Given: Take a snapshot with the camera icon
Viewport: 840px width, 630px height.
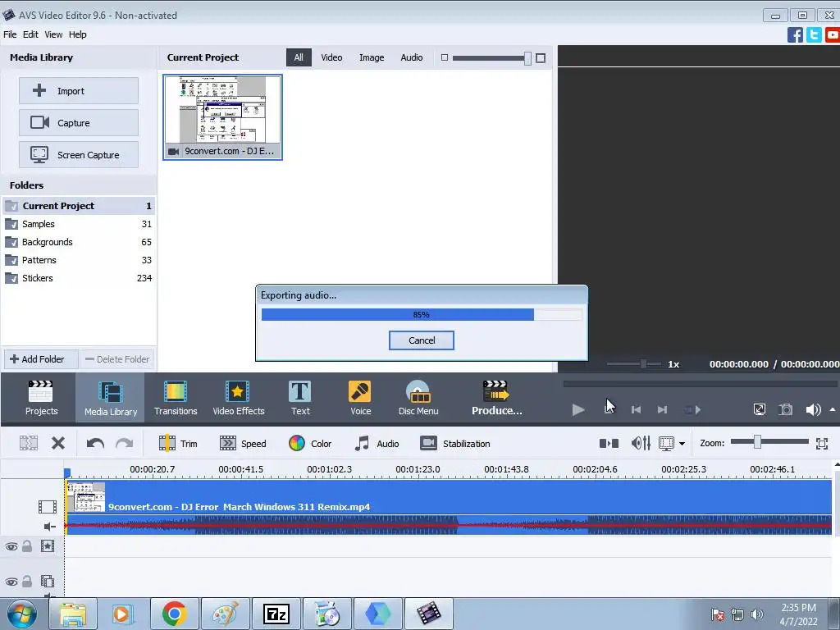Looking at the screenshot, I should 785,410.
